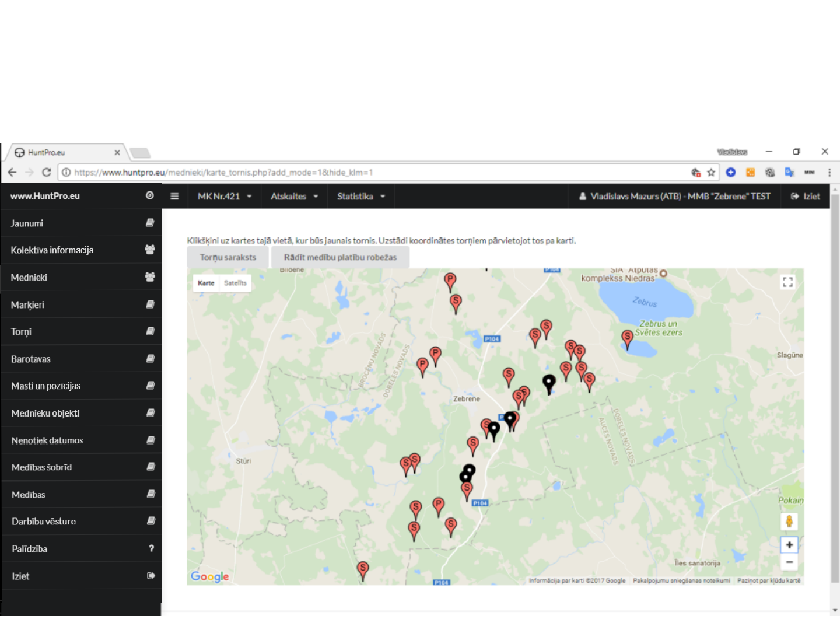840x630 pixels.
Task: Toggle the sidebar with hamburger icon
Action: click(174, 196)
